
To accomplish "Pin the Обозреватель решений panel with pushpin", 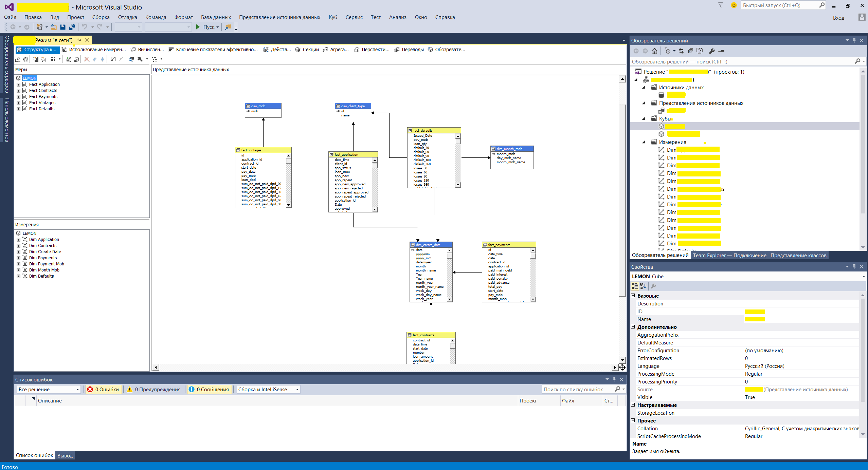I will pyautogui.click(x=854, y=40).
